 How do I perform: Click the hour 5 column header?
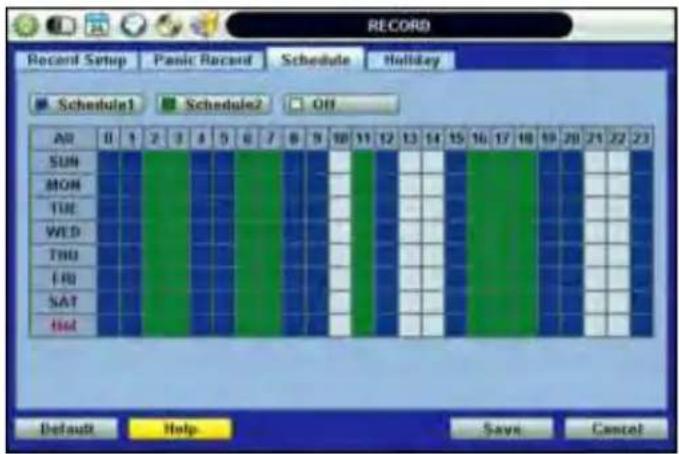pos(224,139)
